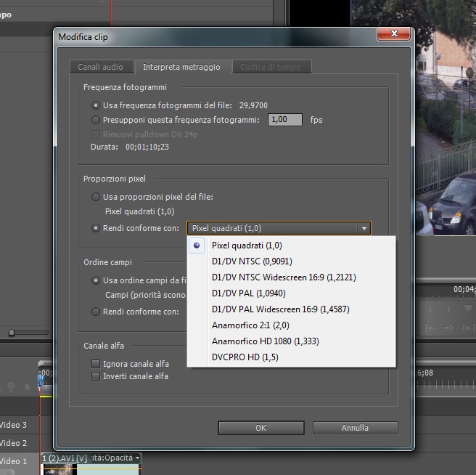Image resolution: width=476 pixels, height=475 pixels.
Task: Click the fps value input field
Action: pos(284,120)
